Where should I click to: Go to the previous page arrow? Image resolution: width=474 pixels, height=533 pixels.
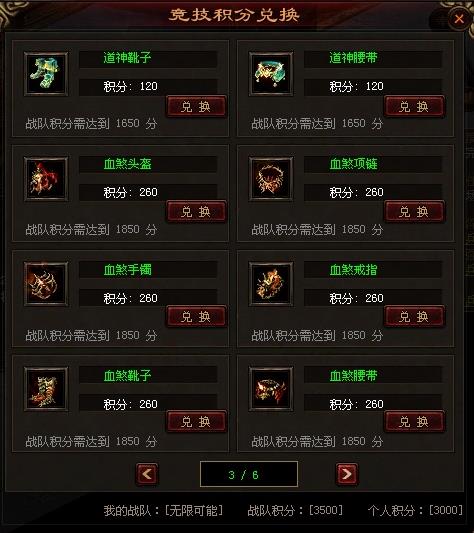click(147, 474)
